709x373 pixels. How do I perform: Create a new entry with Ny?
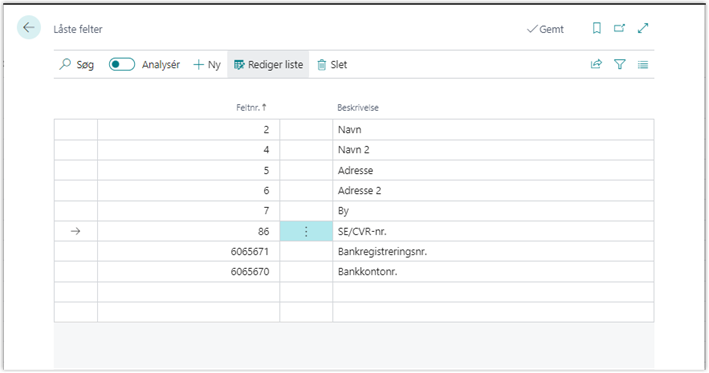click(207, 65)
